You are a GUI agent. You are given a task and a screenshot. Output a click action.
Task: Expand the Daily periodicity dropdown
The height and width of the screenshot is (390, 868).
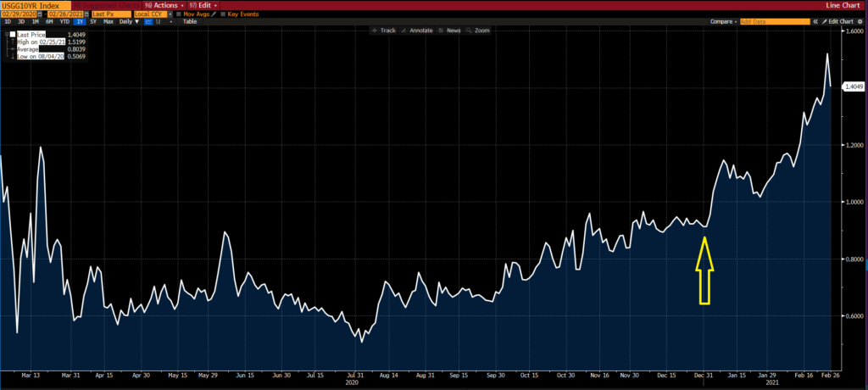tap(130, 21)
